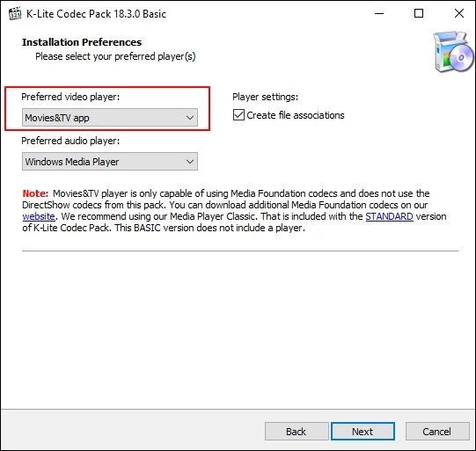Screen dimensions: 476x451
Task: Click the red 'Note:' label
Action: pos(35,193)
